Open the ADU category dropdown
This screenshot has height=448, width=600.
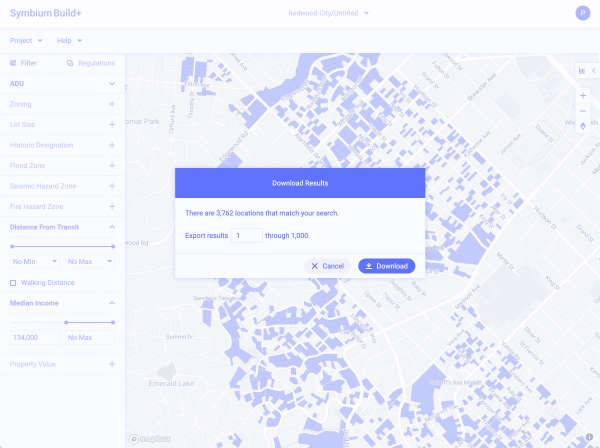62,83
